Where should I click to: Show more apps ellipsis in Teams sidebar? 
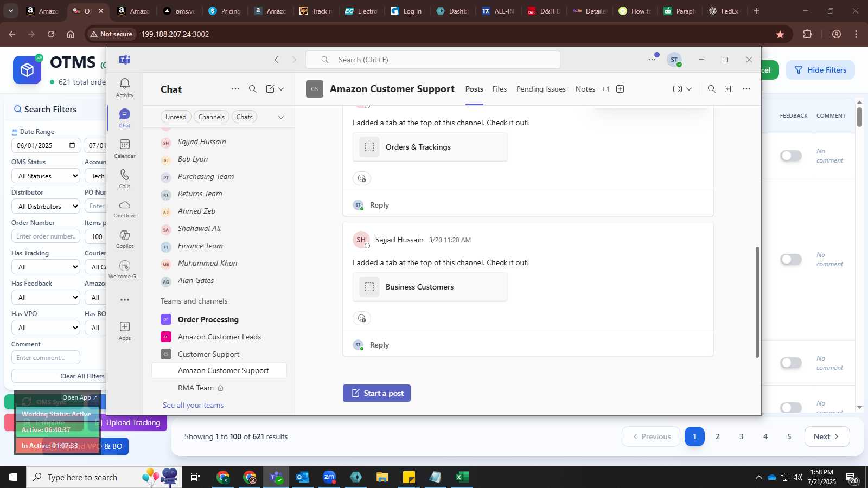[x=125, y=300]
